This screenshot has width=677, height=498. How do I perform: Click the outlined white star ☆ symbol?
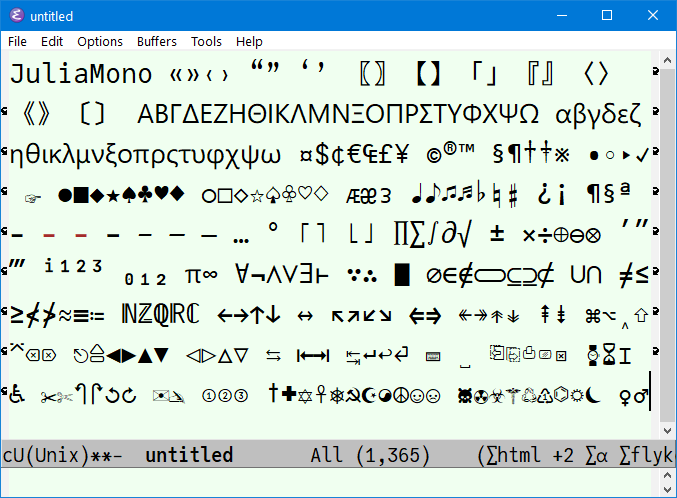[257, 197]
